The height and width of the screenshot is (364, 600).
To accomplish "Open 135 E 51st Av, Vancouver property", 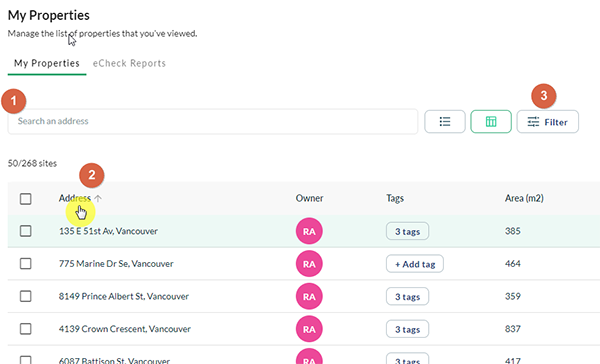I will click(x=108, y=231).
